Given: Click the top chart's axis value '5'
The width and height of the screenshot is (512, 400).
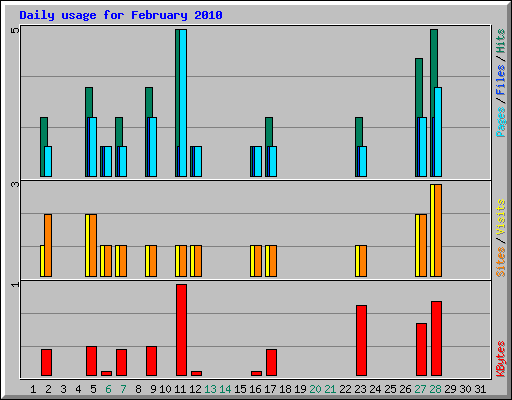Looking at the screenshot, I should [15, 30].
